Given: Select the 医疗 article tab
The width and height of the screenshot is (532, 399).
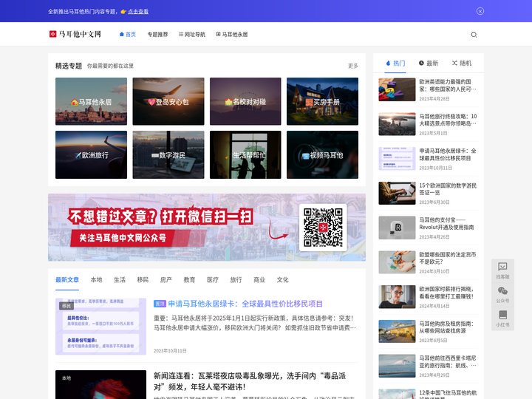Looking at the screenshot, I should [212, 279].
